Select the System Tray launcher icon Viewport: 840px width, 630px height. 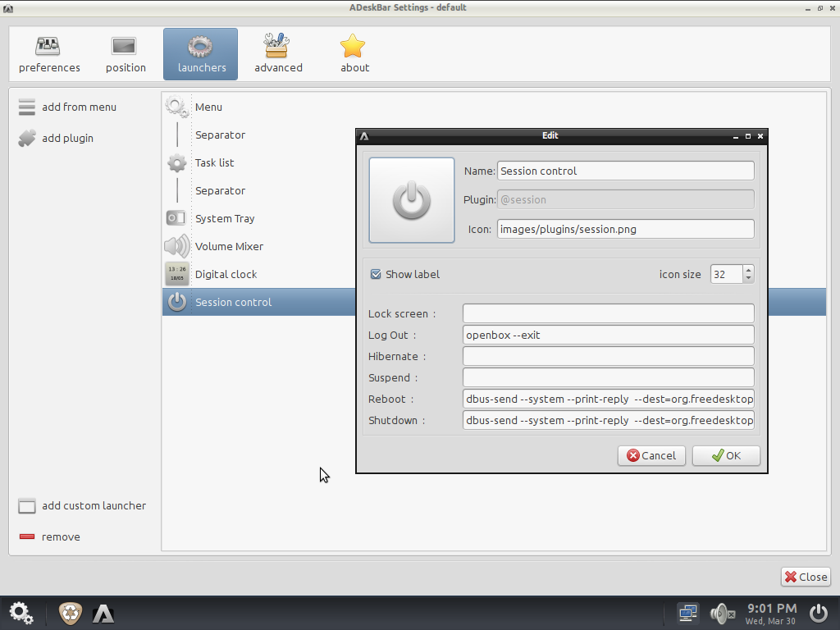(x=176, y=218)
